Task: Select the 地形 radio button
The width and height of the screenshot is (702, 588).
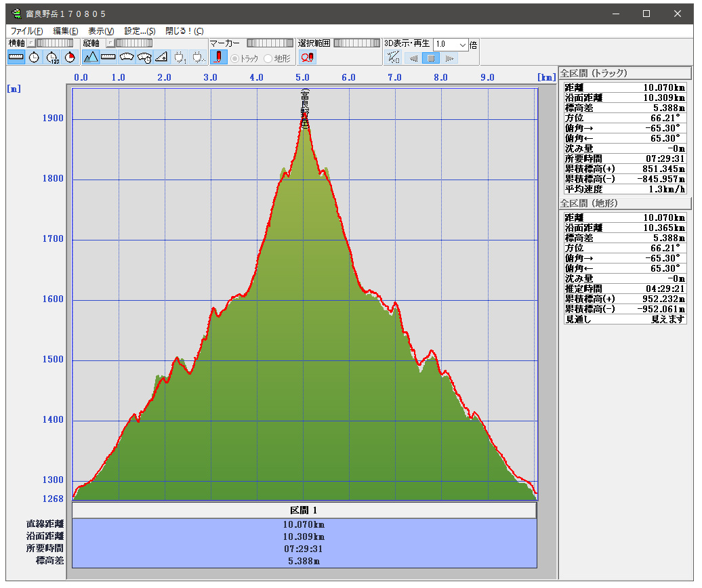Action: pyautogui.click(x=268, y=59)
